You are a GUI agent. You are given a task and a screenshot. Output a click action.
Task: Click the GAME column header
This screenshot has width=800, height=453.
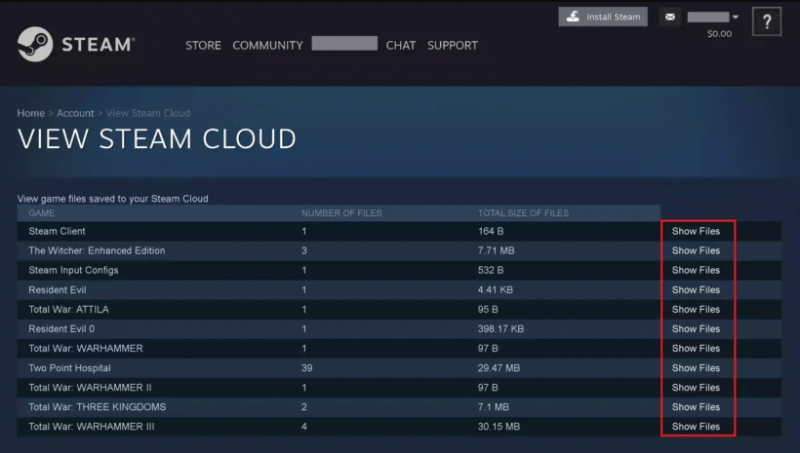tap(41, 213)
